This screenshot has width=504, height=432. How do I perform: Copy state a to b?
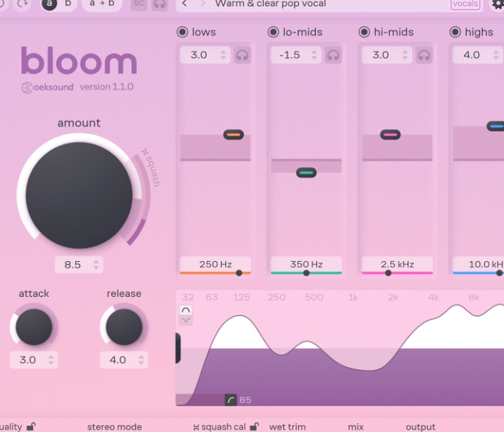pos(102,4)
